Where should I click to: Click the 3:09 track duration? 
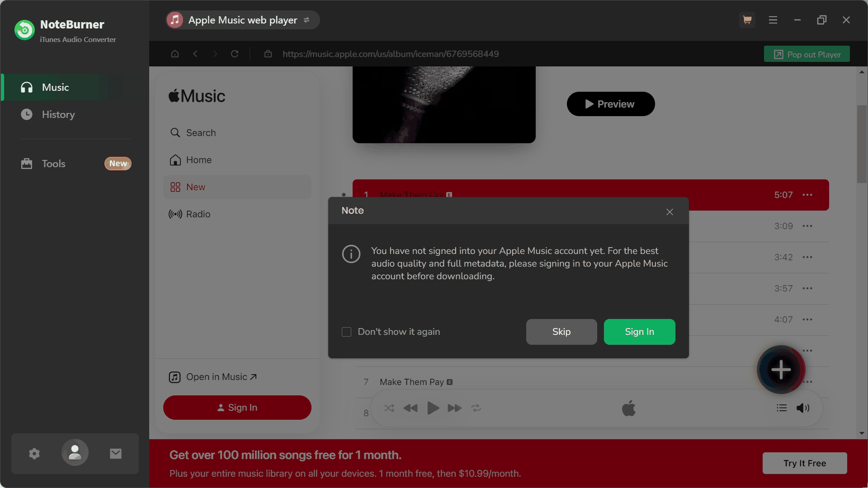(783, 226)
